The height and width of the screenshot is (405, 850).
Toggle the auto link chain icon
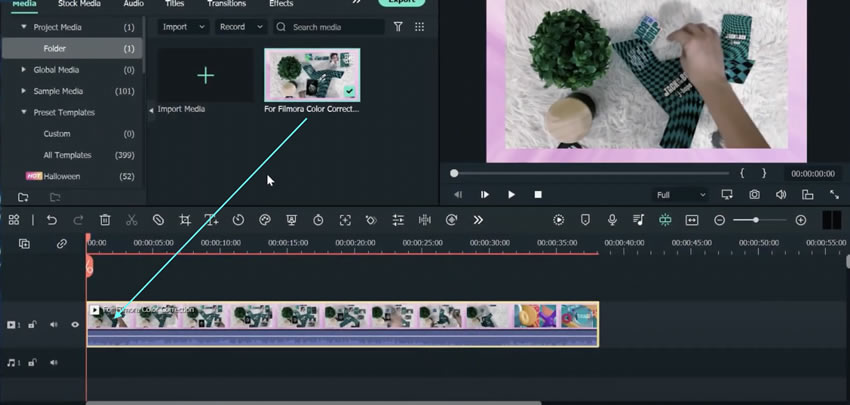point(62,244)
